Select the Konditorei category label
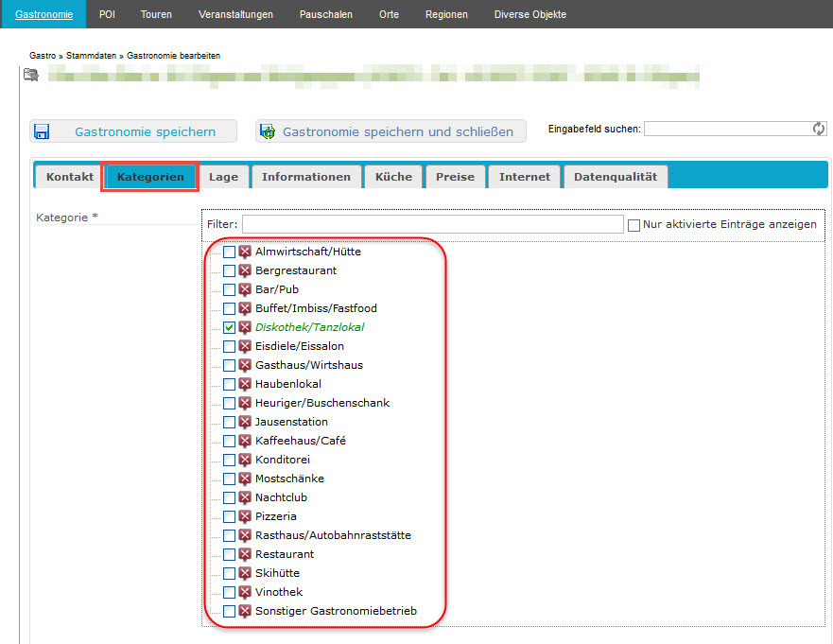Image resolution: width=833 pixels, height=644 pixels. 283,460
